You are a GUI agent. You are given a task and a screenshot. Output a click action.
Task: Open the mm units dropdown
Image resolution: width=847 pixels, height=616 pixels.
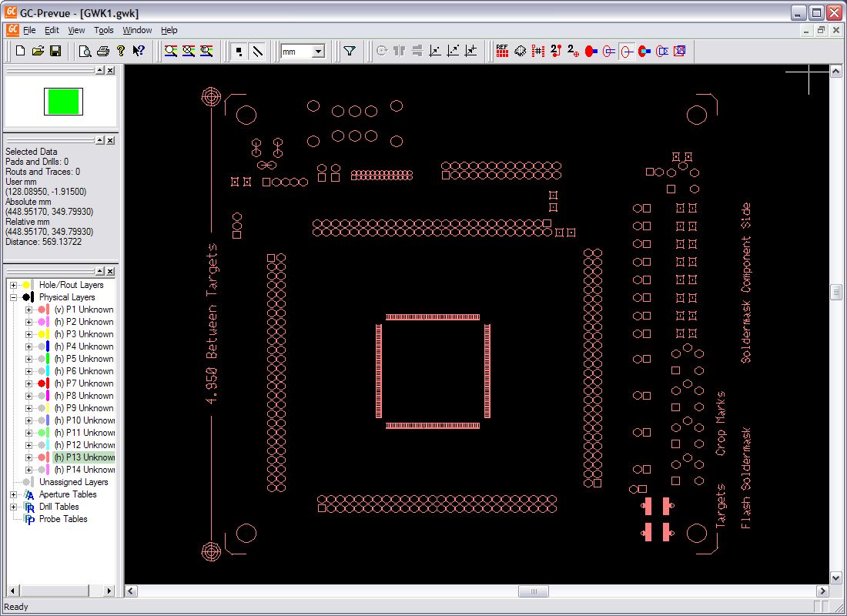(x=318, y=52)
